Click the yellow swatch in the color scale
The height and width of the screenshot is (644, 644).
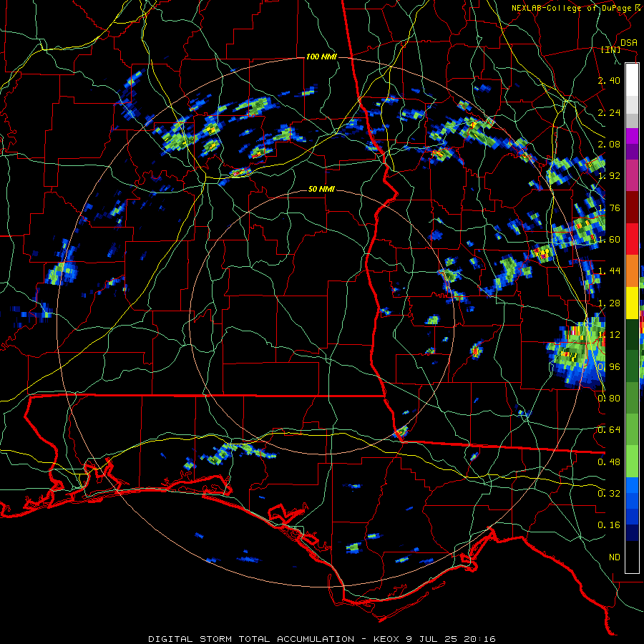632,303
